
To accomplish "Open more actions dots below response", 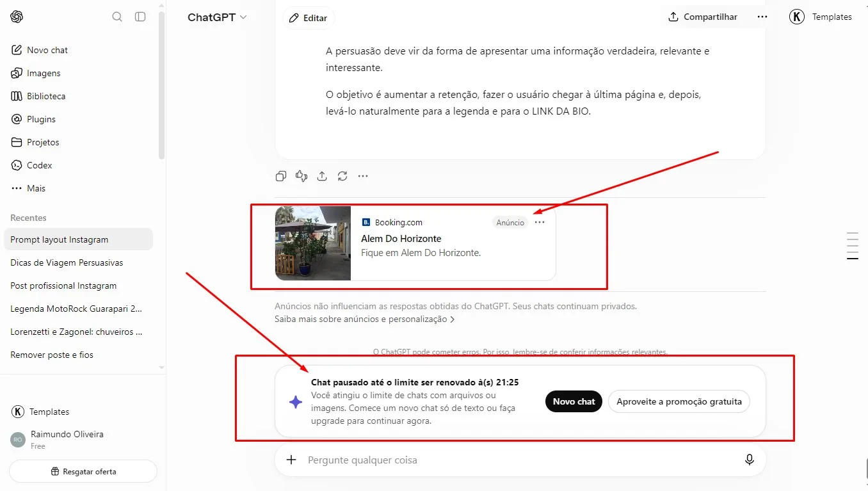I will 363,176.
